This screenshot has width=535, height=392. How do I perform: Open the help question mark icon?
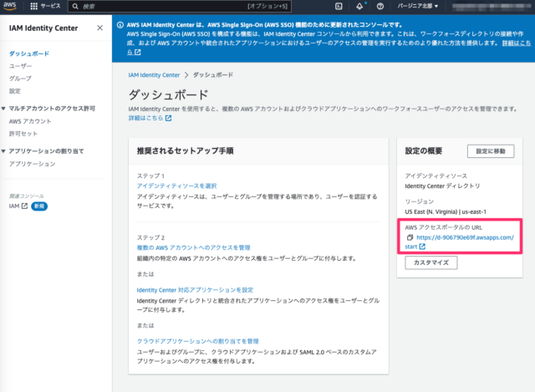(380, 6)
